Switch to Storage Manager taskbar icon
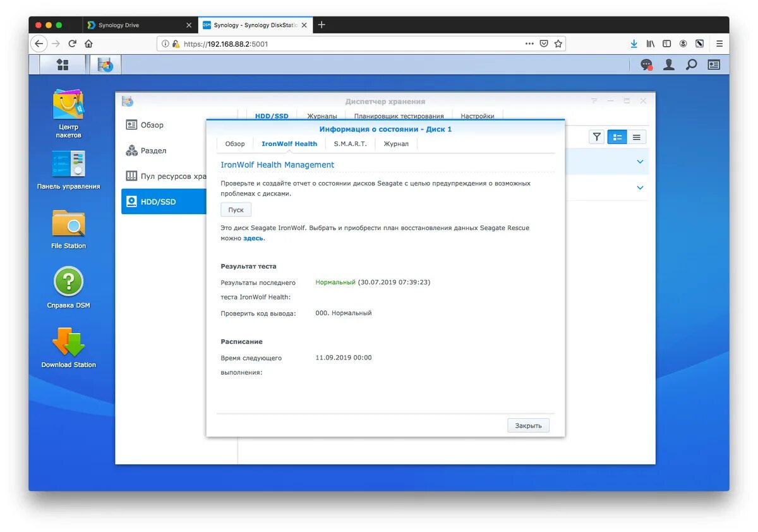758x532 pixels. point(105,64)
